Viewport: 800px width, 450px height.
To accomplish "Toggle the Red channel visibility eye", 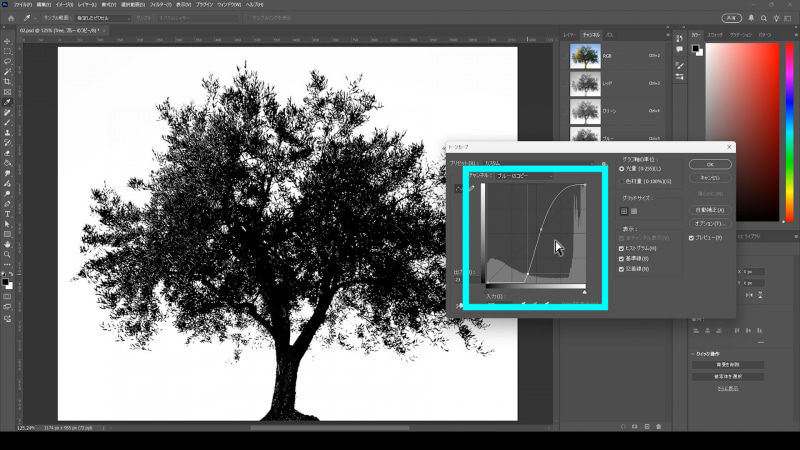I will [565, 84].
